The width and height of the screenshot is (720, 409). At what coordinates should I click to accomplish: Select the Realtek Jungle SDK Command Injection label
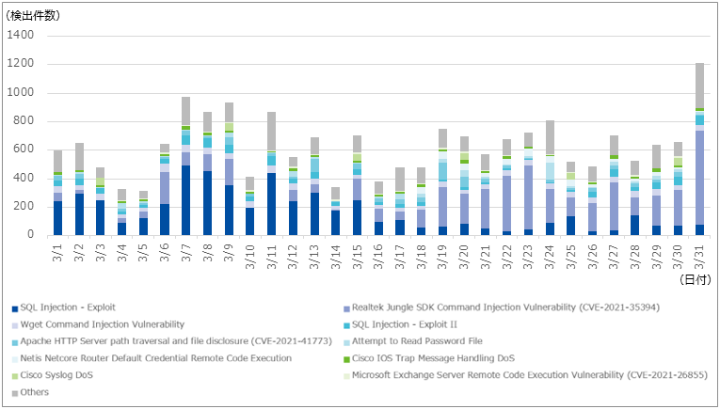506,308
